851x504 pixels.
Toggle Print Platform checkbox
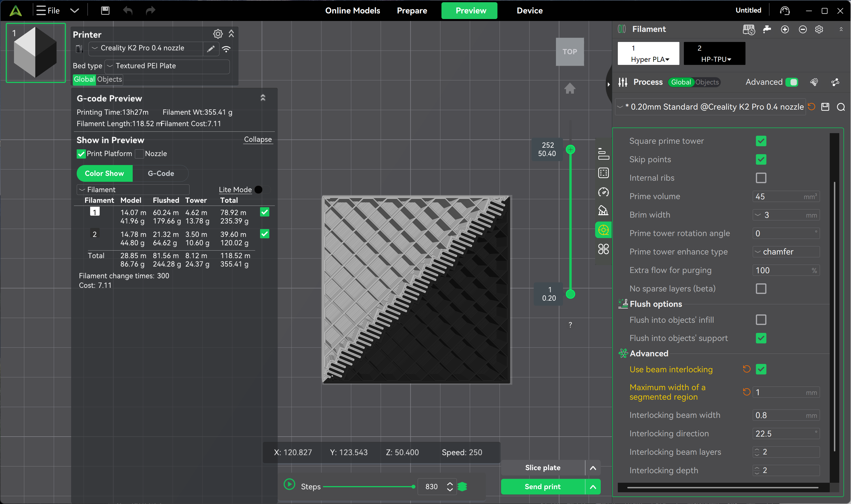pyautogui.click(x=81, y=154)
